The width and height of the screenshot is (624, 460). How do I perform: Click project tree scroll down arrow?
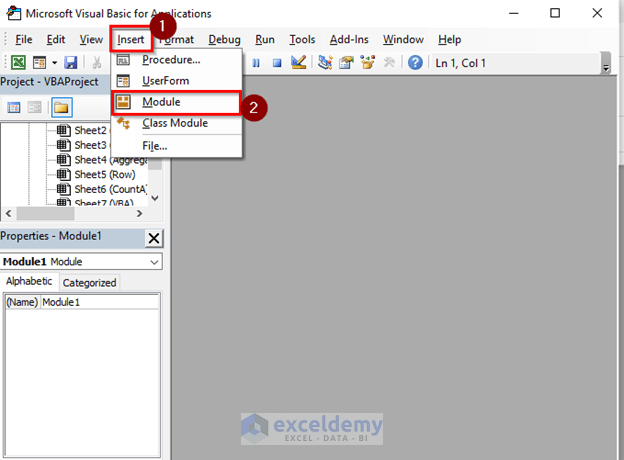[155, 198]
